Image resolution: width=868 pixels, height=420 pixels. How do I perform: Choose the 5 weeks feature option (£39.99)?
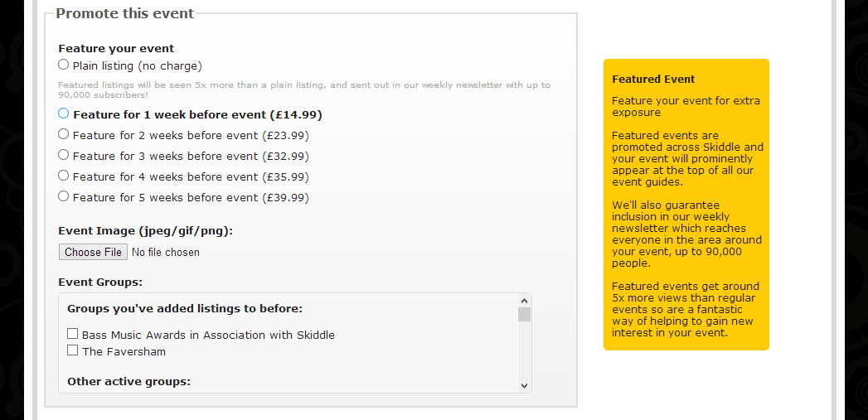[64, 196]
